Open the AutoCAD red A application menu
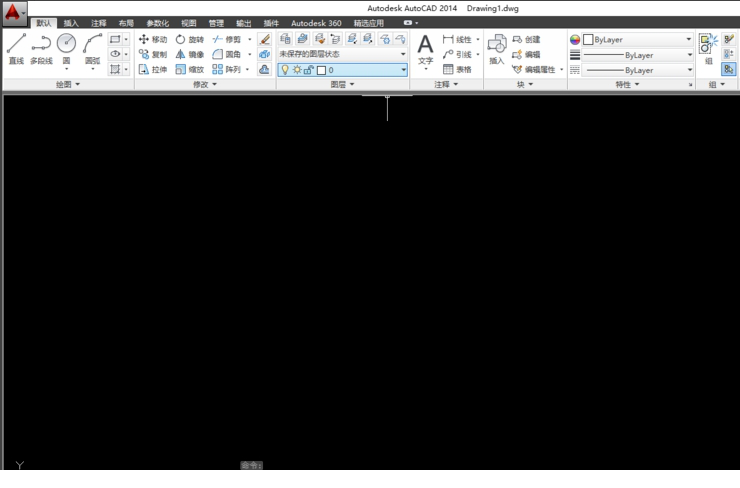The image size is (740, 488). tap(14, 13)
